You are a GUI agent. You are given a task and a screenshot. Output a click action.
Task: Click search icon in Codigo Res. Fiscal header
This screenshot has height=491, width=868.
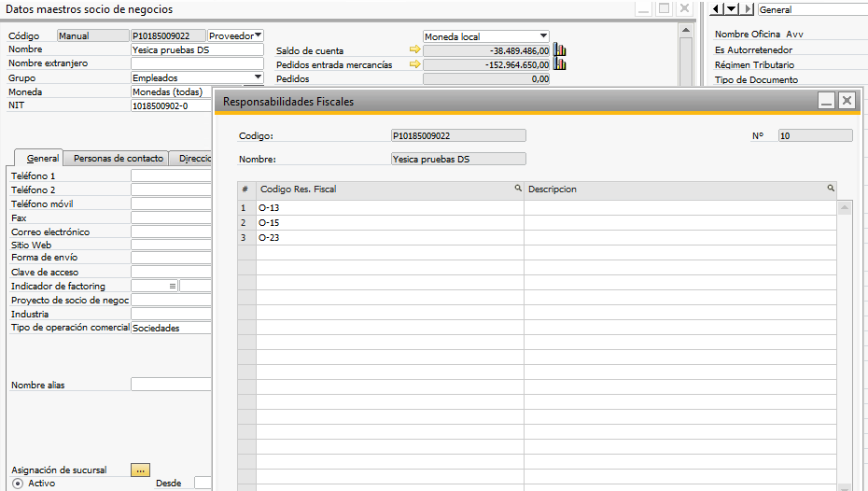[x=518, y=189]
